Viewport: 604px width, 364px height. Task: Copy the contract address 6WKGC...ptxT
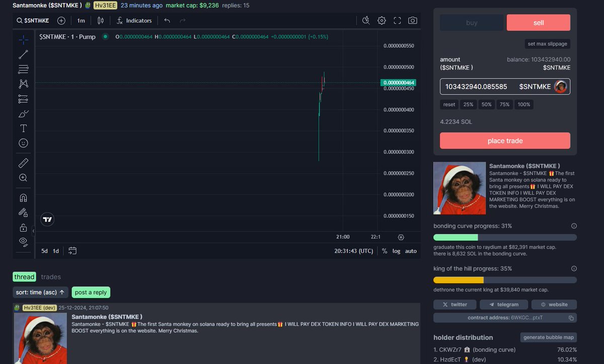pos(571,318)
